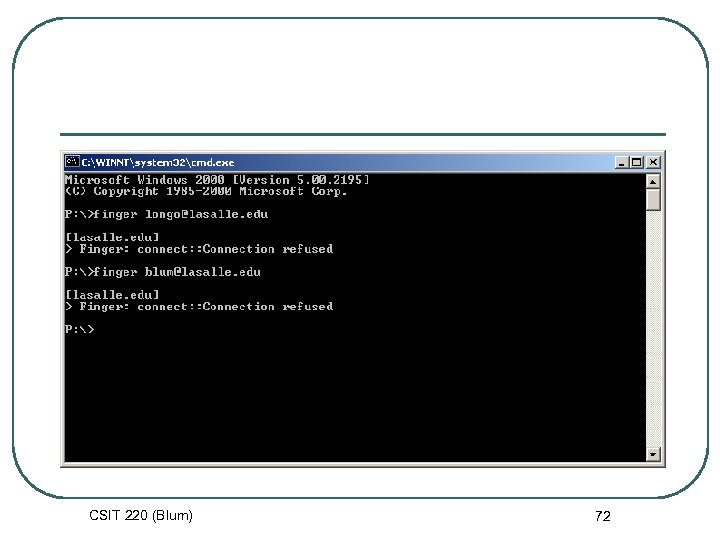720x540 pixels.
Task: Click the slide number 72
Action: pos(603,516)
